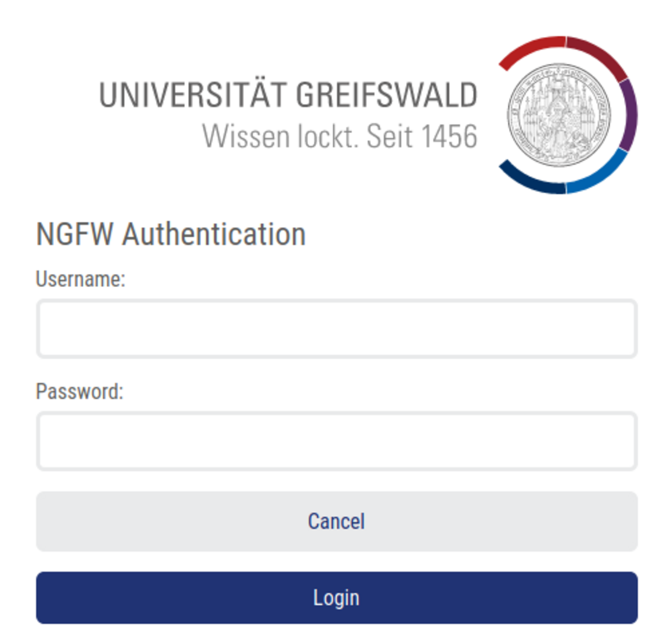The width and height of the screenshot is (670, 644).
Task: Click the word GREIFSWALD in the logo
Action: pos(386,95)
